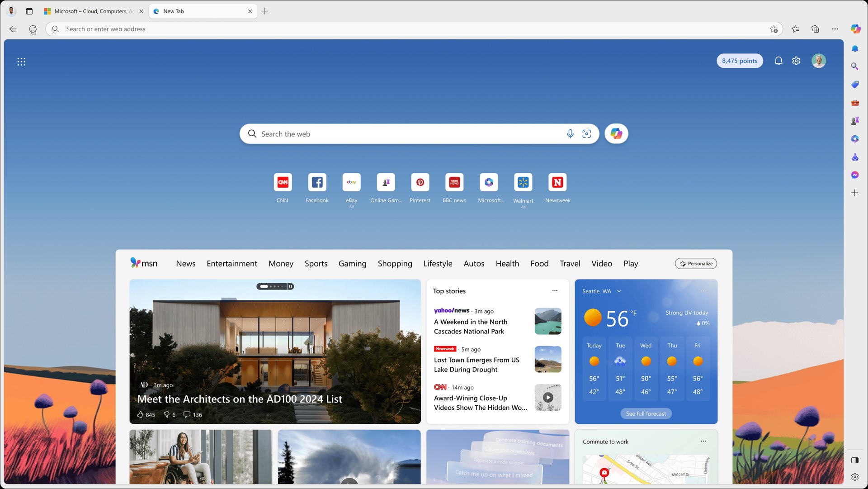
Task: Open Microsoft Shopping in the sidebar
Action: (855, 85)
